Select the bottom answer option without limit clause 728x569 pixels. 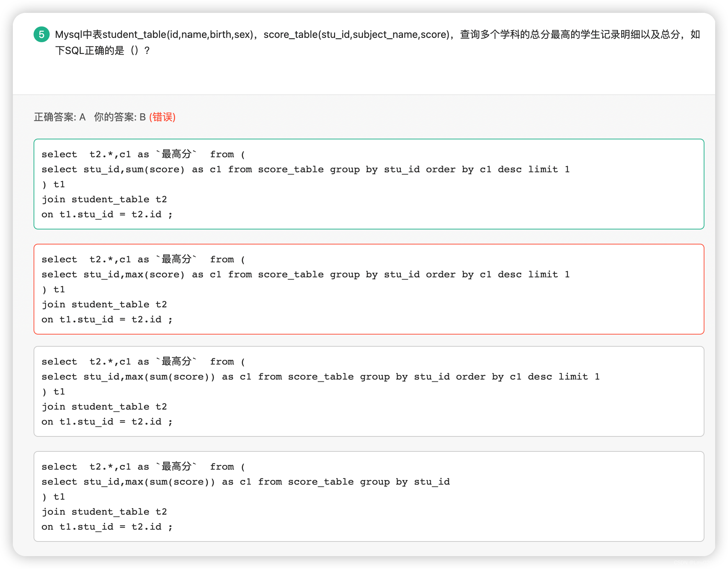point(368,496)
